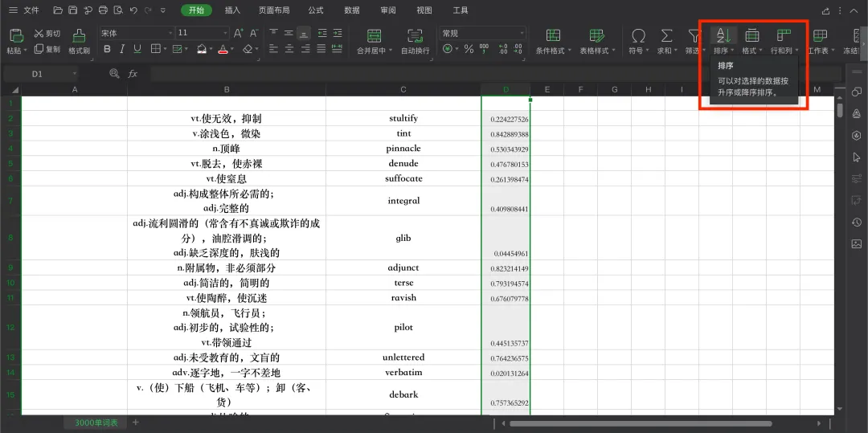Image resolution: width=868 pixels, height=433 pixels.
Task: Click the horizontal scrollbar at bottom
Action: pyautogui.click(x=641, y=423)
